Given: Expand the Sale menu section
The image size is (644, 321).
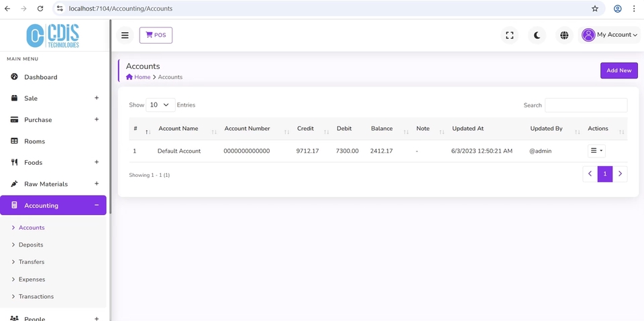Looking at the screenshot, I should pos(96,98).
